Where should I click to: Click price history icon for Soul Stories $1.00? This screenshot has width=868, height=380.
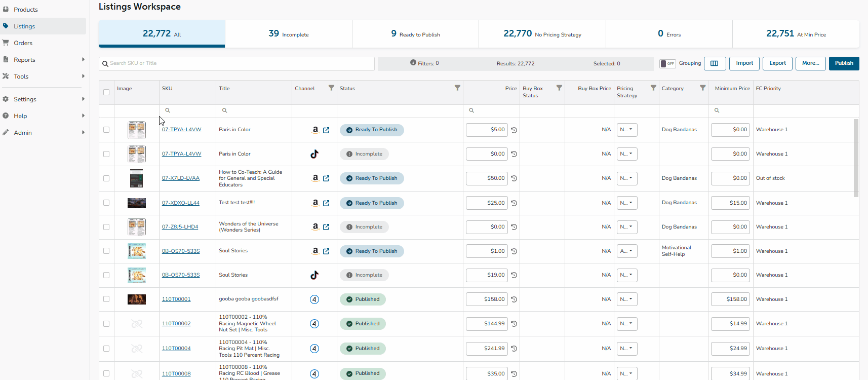[514, 251]
